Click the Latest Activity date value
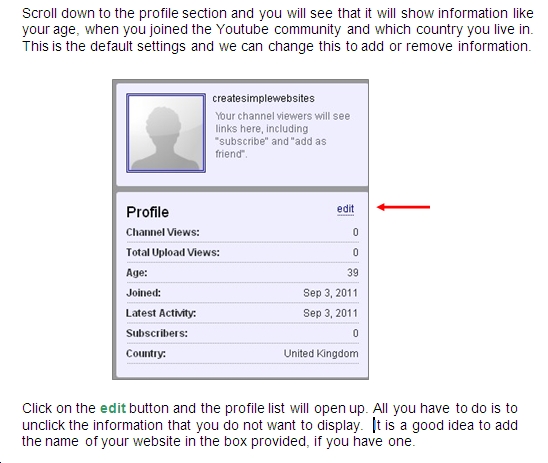 pyautogui.click(x=330, y=313)
